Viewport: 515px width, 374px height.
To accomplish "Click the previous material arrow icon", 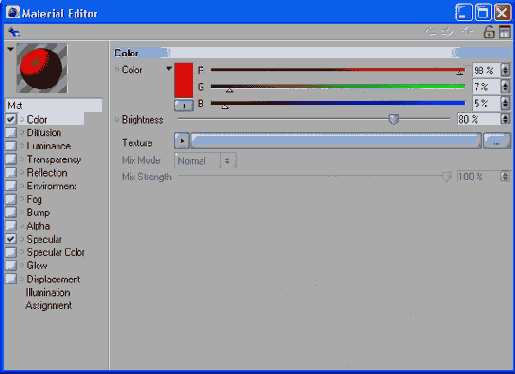I will click(430, 32).
